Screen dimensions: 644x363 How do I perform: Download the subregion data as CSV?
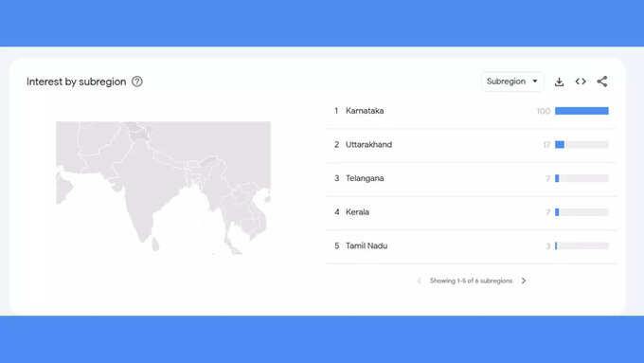(x=559, y=82)
